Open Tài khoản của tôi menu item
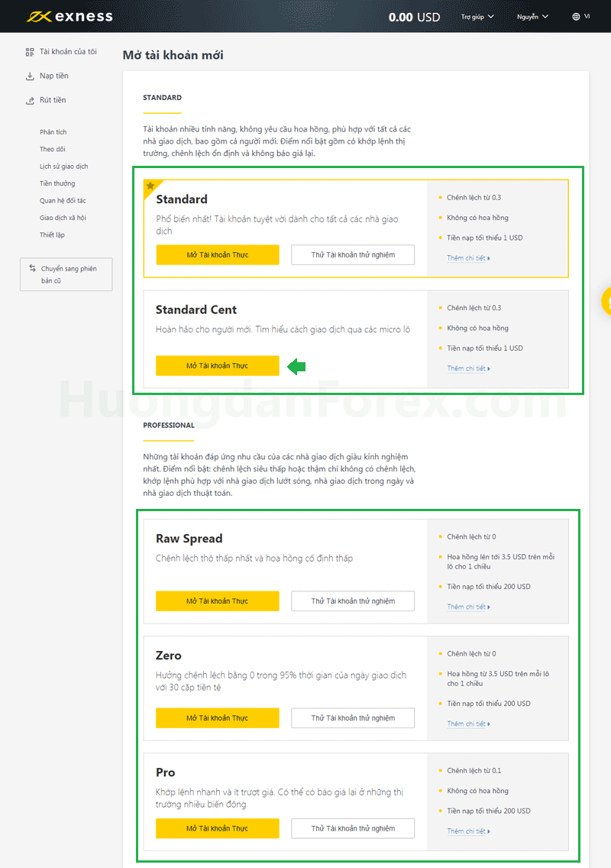611x868 pixels. (x=68, y=51)
